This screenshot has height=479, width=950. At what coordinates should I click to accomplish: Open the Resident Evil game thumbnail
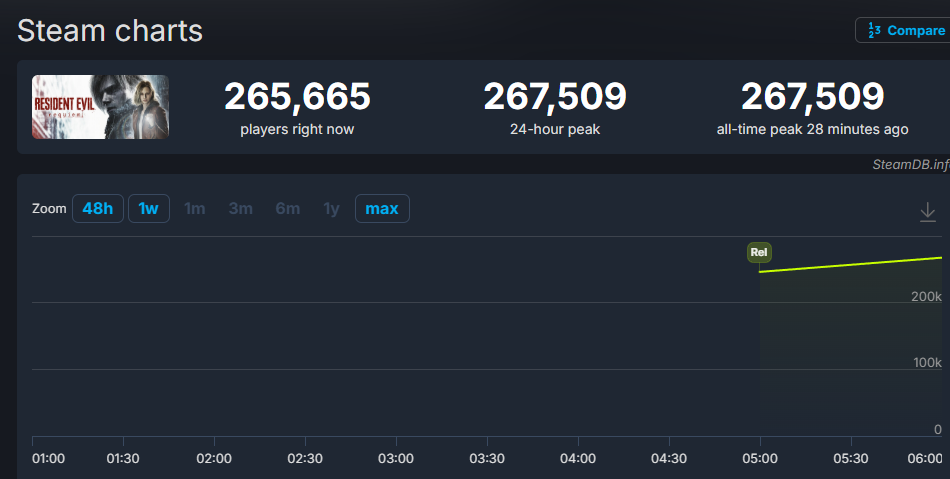(x=100, y=107)
